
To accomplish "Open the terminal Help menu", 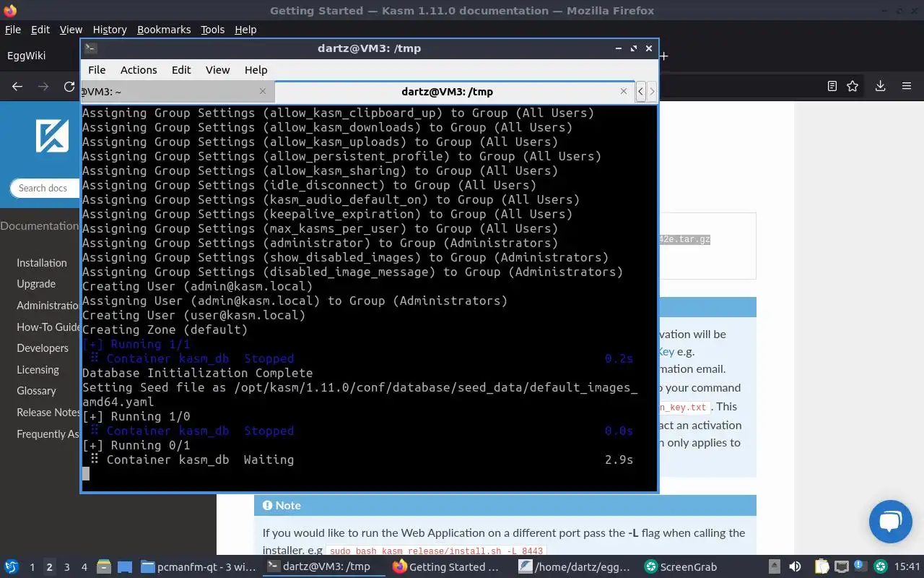I will [256, 70].
